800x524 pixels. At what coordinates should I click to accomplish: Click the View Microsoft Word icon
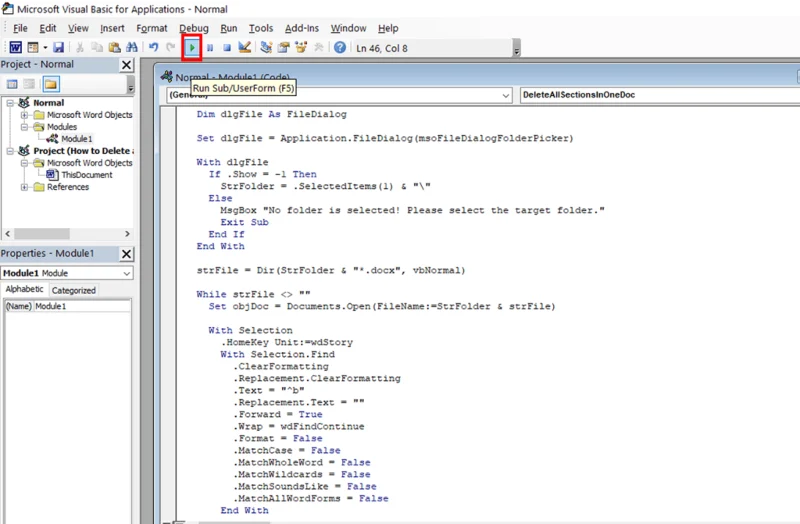[16, 47]
